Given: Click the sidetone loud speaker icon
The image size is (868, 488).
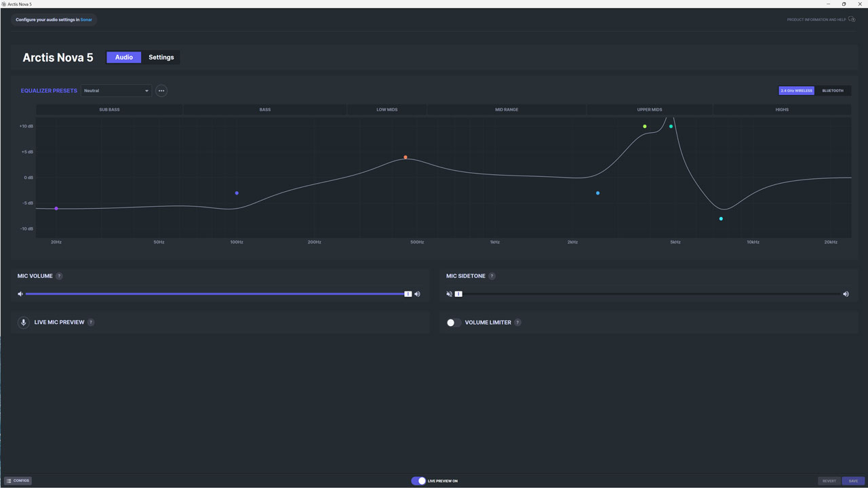Looking at the screenshot, I should tap(846, 294).
